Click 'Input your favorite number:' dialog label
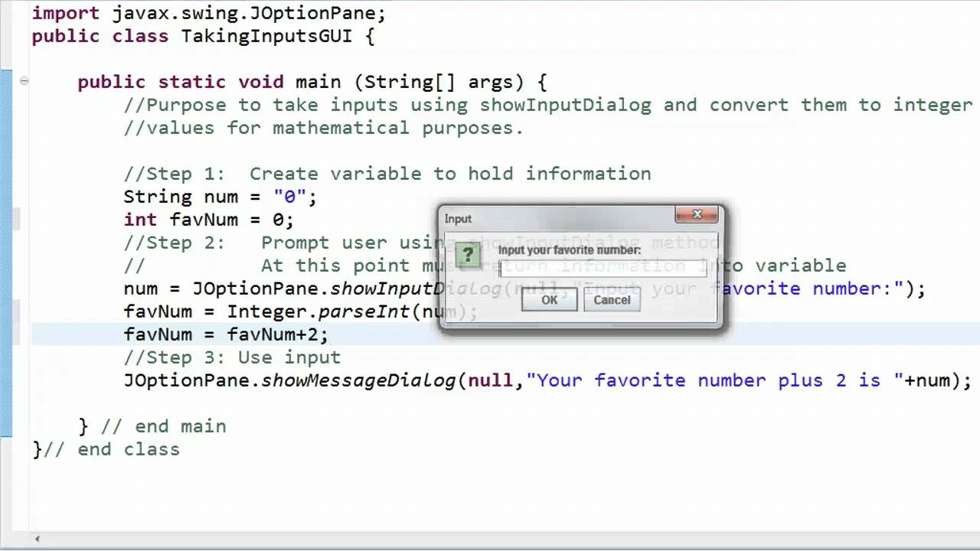Screen dimensions: 980x551 coord(570,250)
